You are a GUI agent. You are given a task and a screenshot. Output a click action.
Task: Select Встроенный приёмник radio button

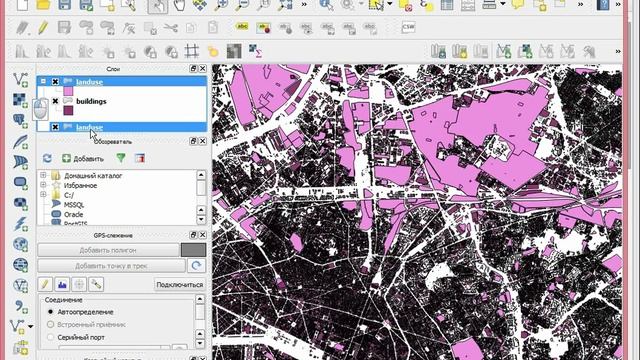click(x=50, y=324)
